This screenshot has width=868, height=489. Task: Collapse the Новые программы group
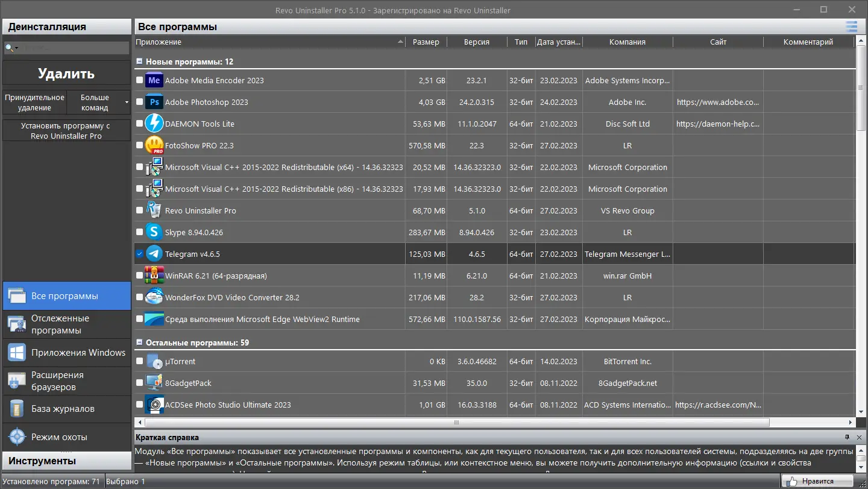tap(140, 62)
